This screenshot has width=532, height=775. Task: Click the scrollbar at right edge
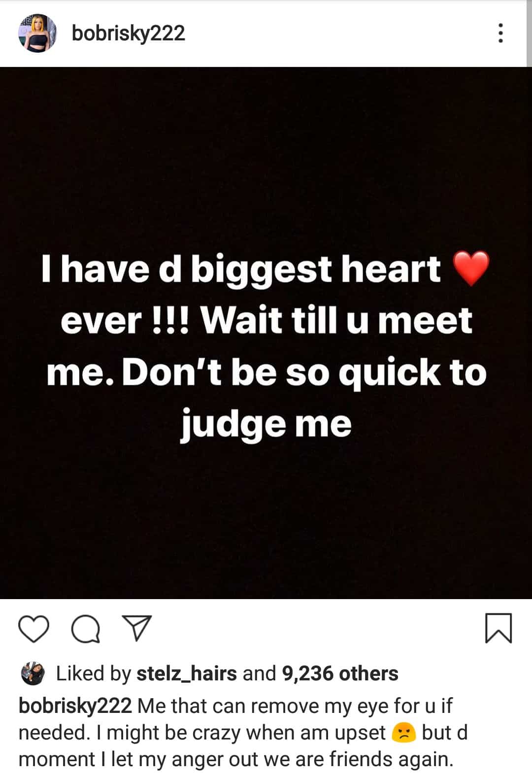[529, 33]
